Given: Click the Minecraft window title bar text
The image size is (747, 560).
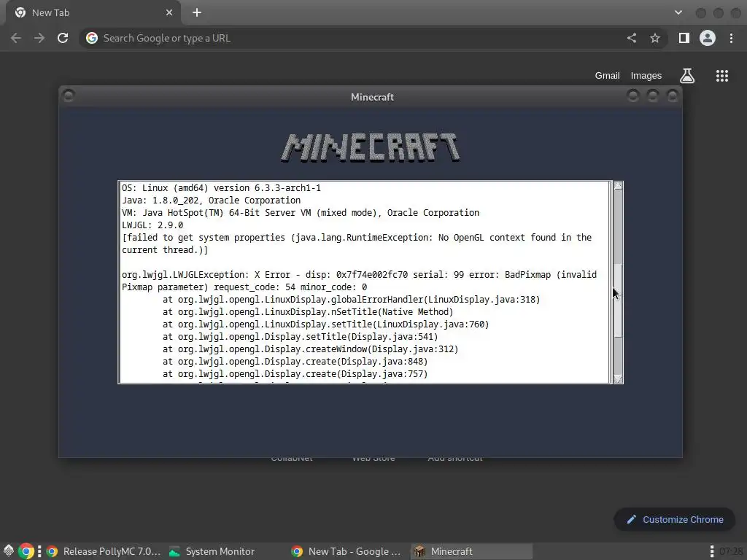Looking at the screenshot, I should [x=372, y=97].
